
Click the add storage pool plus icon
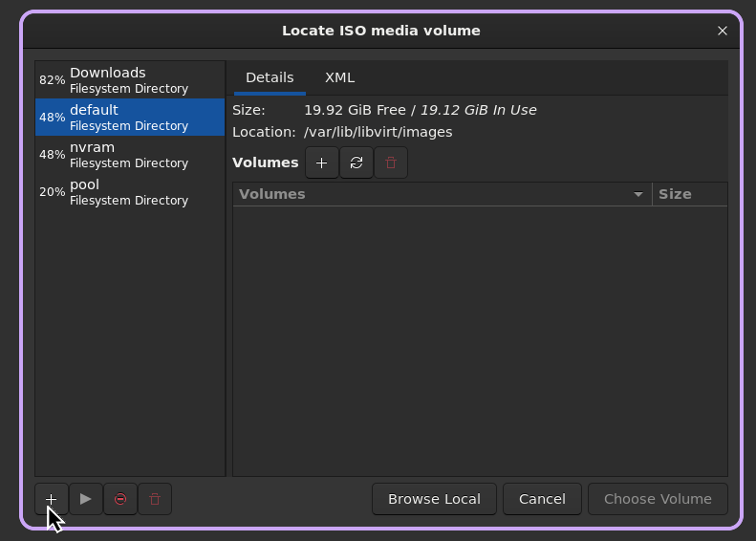[52, 499]
